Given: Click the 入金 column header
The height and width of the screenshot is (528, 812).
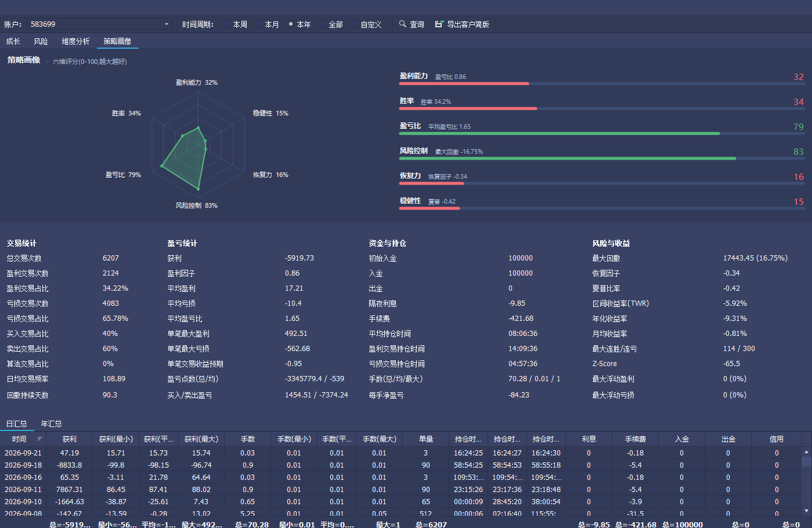Looking at the screenshot, I should [681, 439].
